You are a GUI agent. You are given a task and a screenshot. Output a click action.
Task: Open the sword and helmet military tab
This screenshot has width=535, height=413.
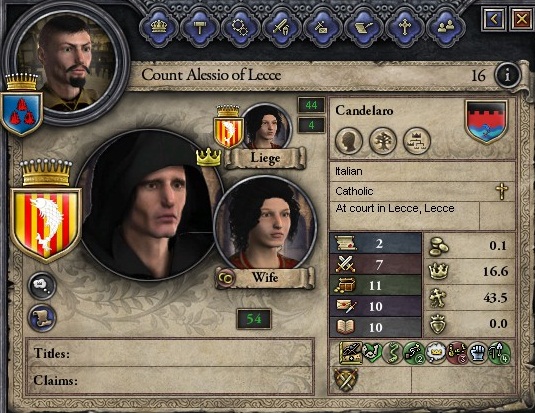point(281,26)
